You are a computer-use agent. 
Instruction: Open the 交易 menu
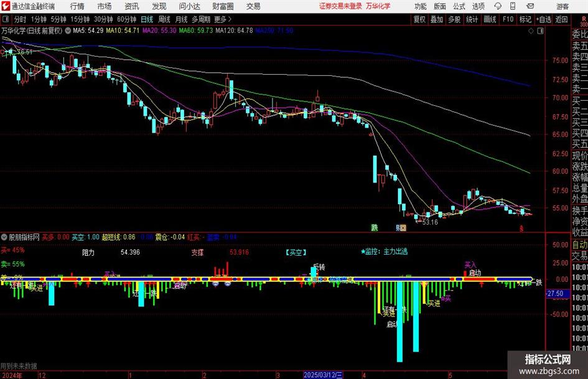(x=253, y=6)
